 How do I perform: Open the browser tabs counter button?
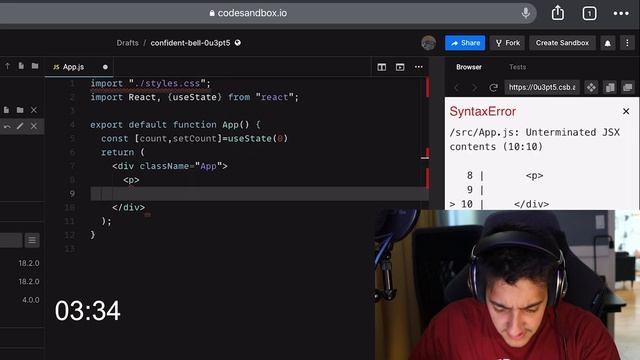click(x=589, y=13)
